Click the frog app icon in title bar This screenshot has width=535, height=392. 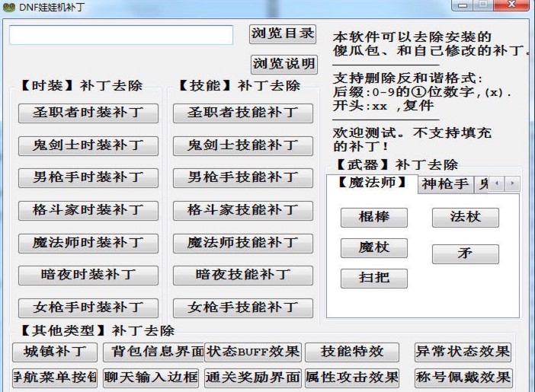tap(9, 7)
